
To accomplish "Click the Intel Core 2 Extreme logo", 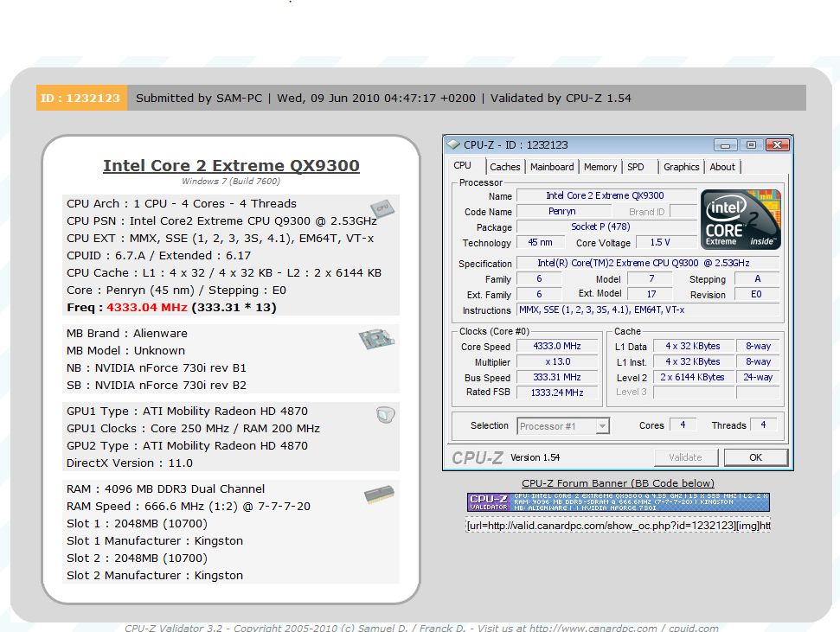I will 741,220.
